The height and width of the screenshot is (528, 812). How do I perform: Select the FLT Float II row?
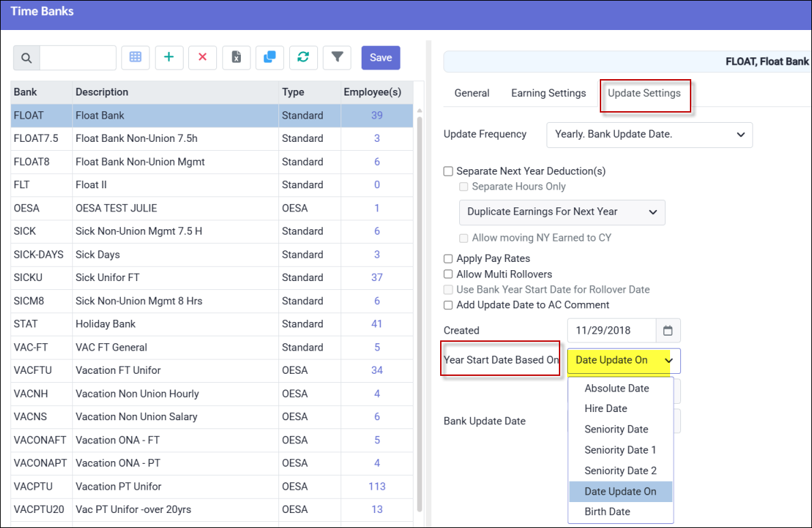coord(212,185)
